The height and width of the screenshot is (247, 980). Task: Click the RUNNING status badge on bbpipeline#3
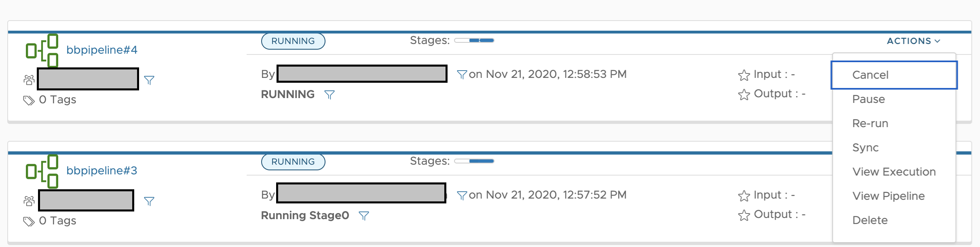point(293,162)
